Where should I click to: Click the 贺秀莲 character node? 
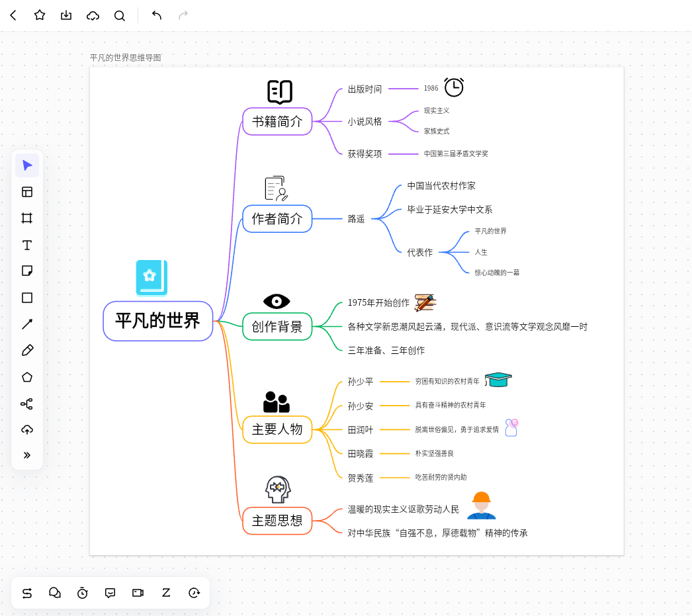pyautogui.click(x=360, y=478)
